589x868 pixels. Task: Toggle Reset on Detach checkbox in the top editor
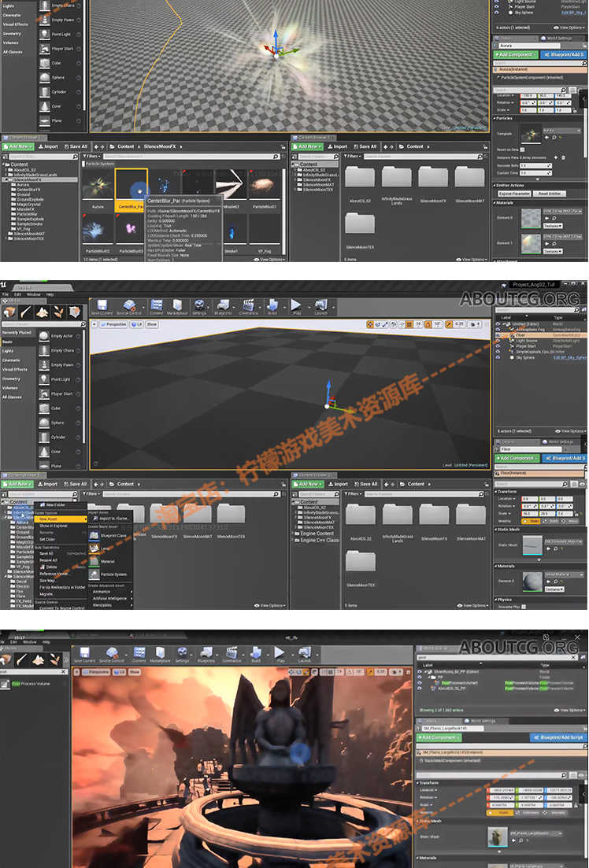click(x=522, y=150)
